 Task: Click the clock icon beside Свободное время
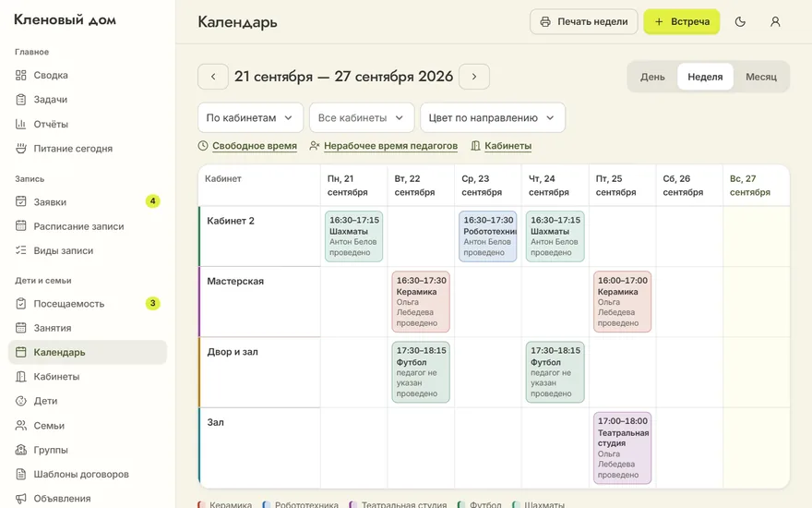pos(203,146)
